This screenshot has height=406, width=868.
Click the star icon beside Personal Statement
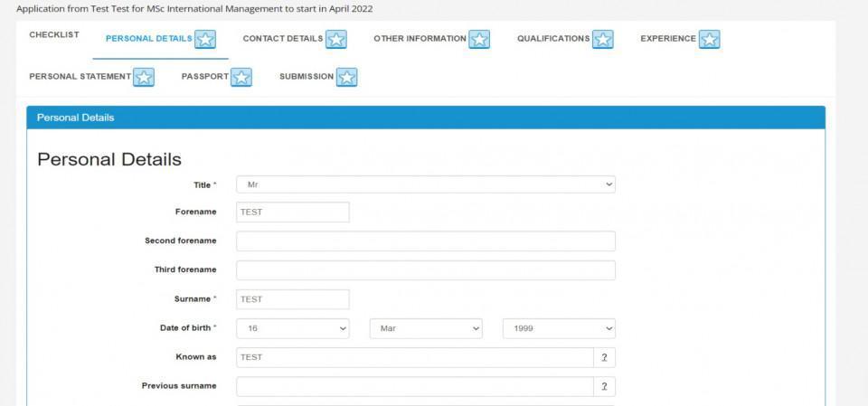pos(144,77)
